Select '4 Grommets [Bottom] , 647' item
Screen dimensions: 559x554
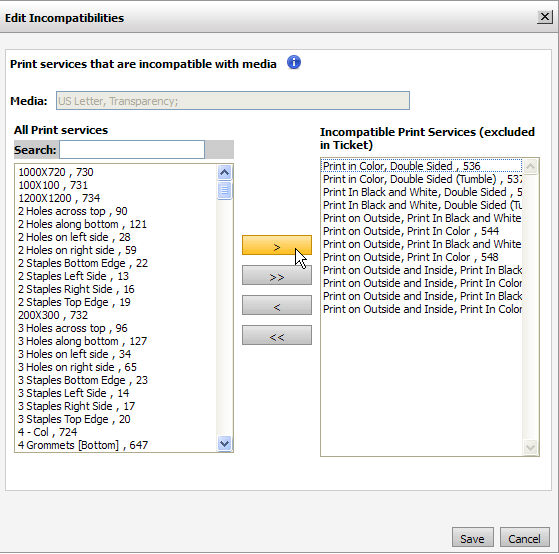click(83, 445)
